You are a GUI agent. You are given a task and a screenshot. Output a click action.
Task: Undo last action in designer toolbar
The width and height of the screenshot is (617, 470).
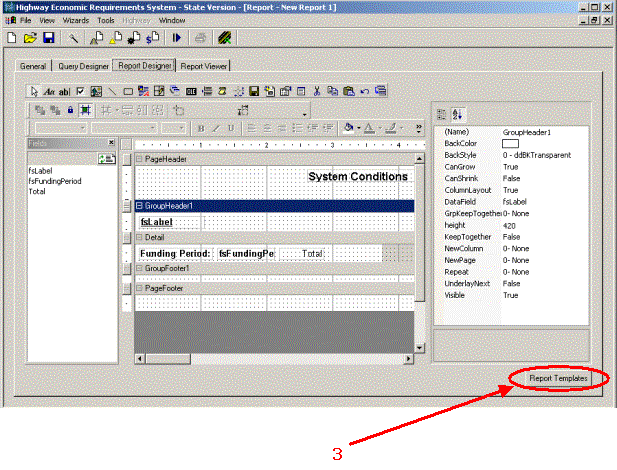point(365,91)
